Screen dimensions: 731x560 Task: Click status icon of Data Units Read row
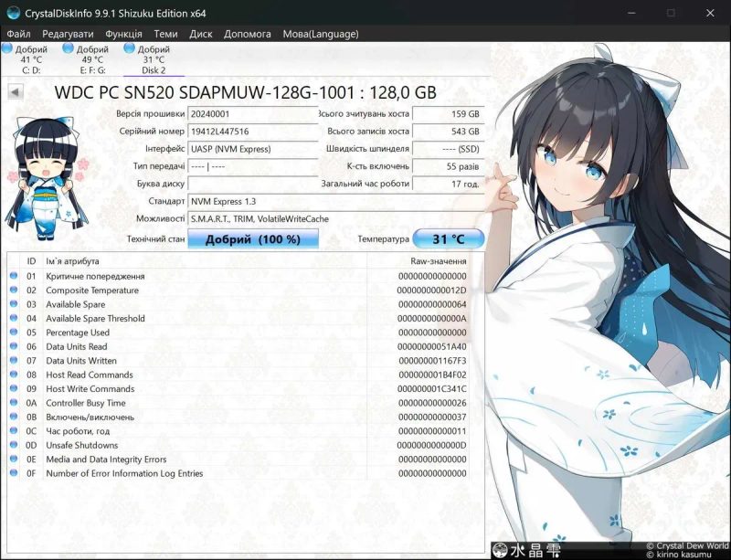point(14,346)
